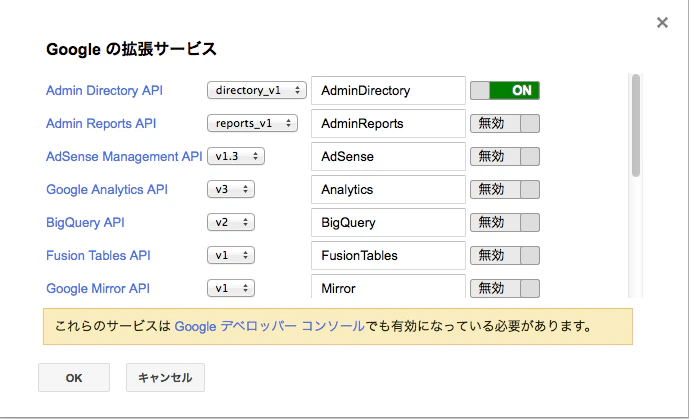Open the v2 BigQuery version dropdown
This screenshot has width=689, height=419.
click(231, 222)
